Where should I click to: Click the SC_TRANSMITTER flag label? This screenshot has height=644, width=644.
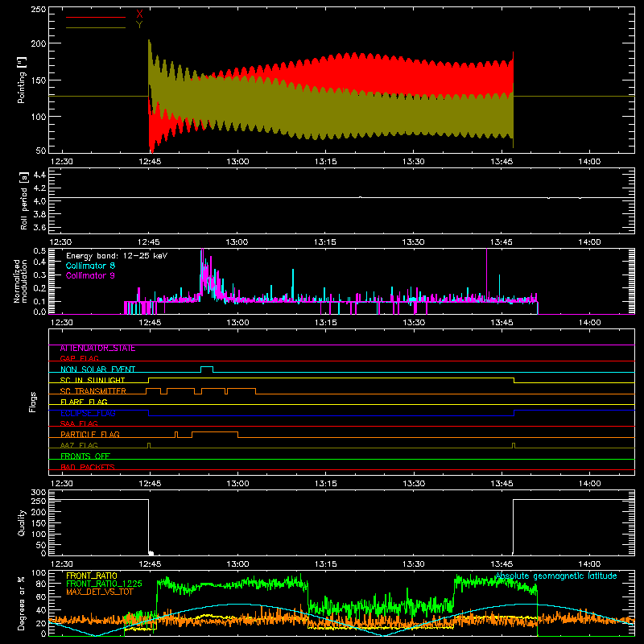(93, 391)
